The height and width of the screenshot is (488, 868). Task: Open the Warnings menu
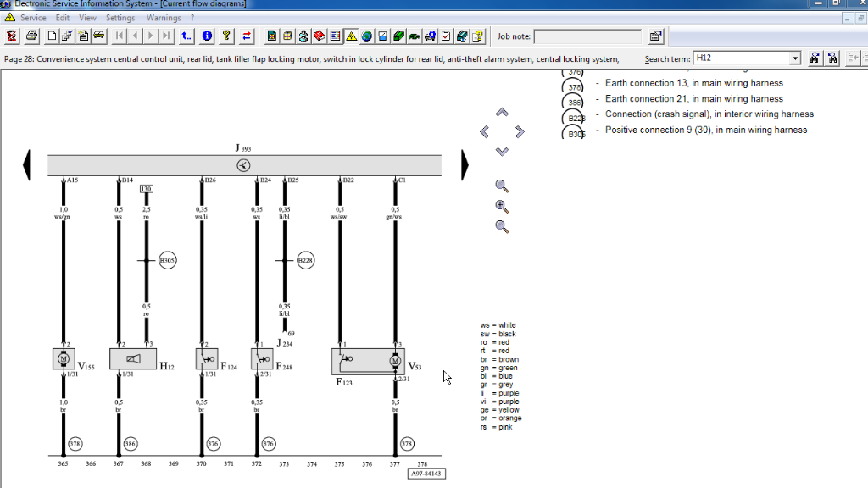[x=164, y=18]
